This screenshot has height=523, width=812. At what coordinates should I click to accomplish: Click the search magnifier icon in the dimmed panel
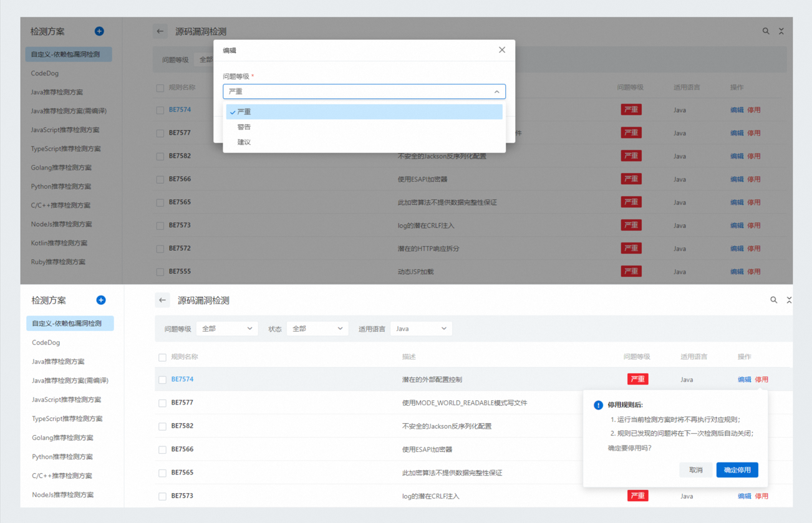766,31
